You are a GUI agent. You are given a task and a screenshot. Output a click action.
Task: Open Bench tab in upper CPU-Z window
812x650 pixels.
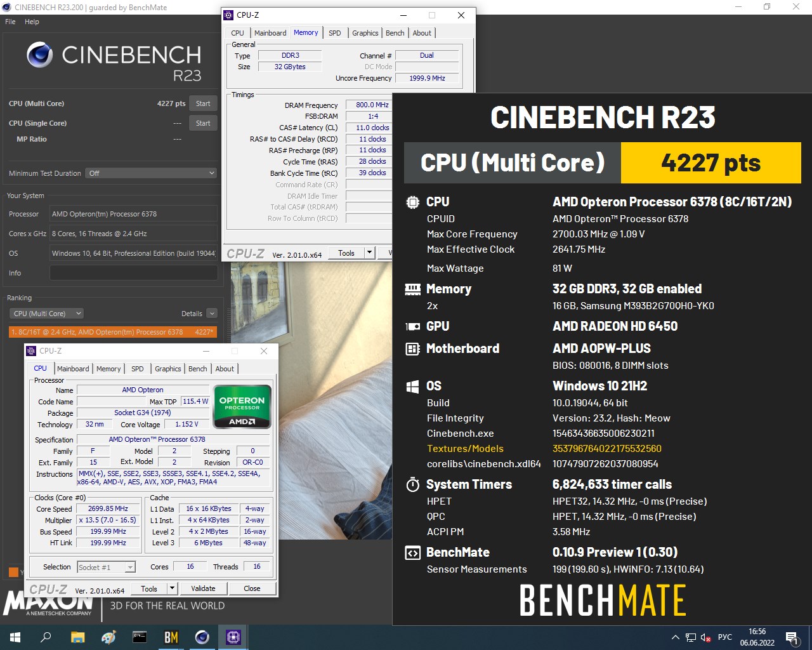395,33
